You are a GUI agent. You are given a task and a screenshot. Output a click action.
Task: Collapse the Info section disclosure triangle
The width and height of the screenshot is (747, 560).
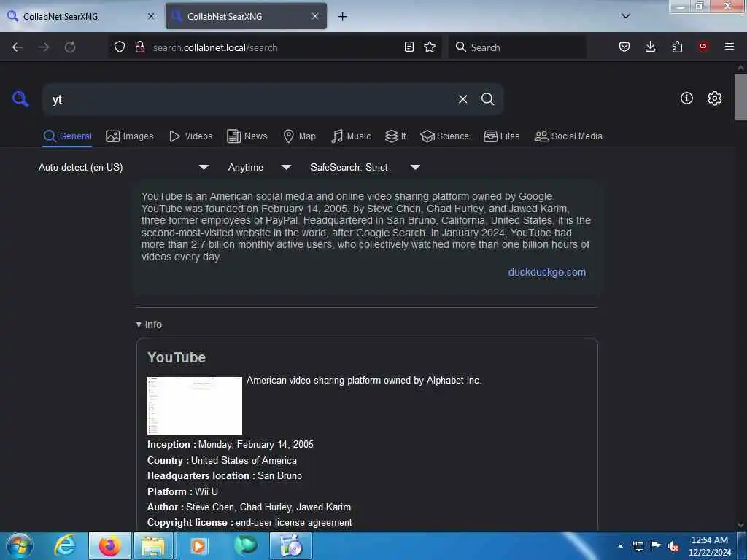tap(139, 324)
